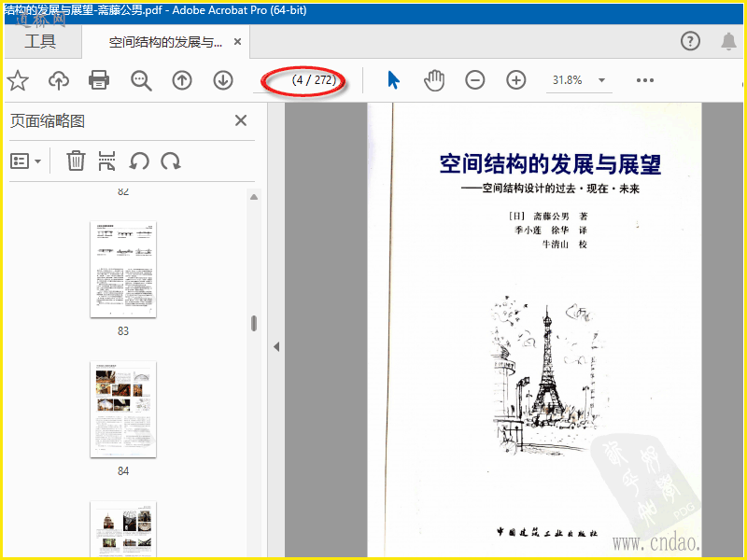747x560 pixels.
Task: Click the page label 83
Action: click(x=123, y=331)
